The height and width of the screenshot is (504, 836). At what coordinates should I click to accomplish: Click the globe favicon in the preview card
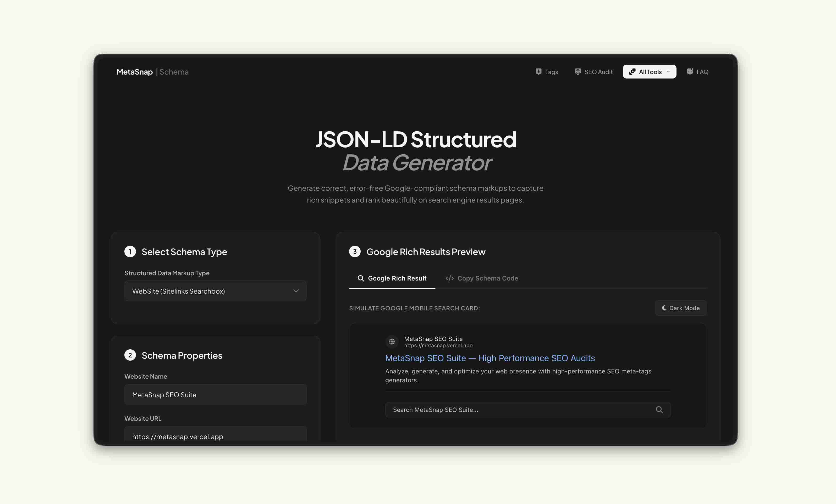(x=392, y=341)
